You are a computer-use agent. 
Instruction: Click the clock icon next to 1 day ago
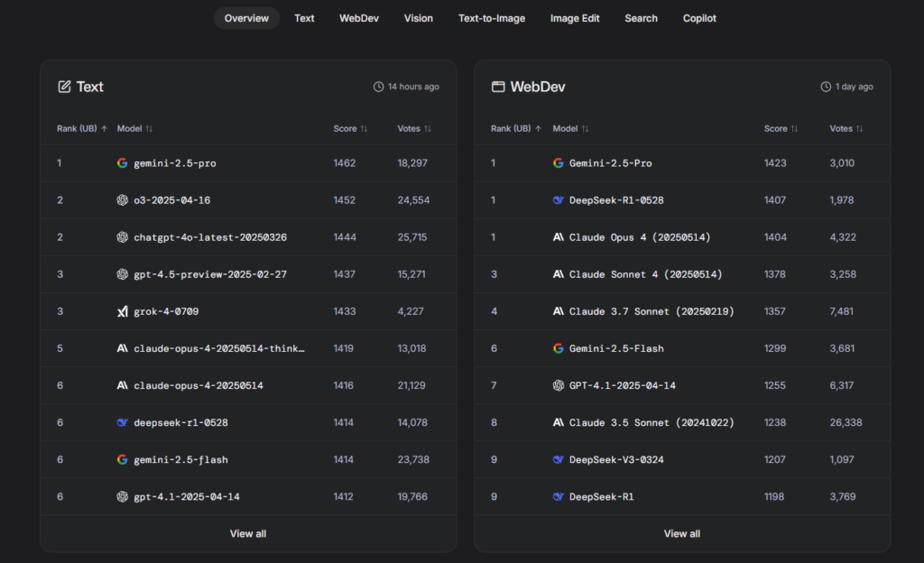point(826,87)
